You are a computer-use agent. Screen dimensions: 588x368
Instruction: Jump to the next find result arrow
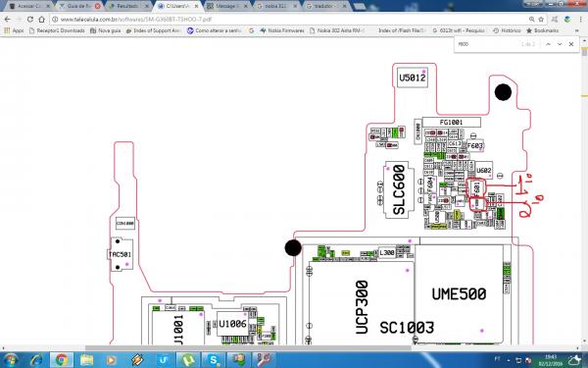(x=560, y=44)
